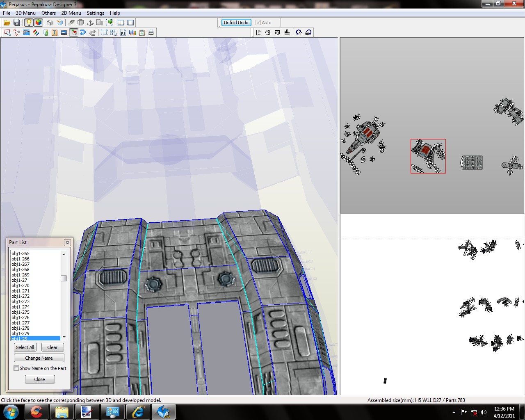Click the blue zipper toolbar icon
The image size is (525, 420).
click(x=26, y=32)
